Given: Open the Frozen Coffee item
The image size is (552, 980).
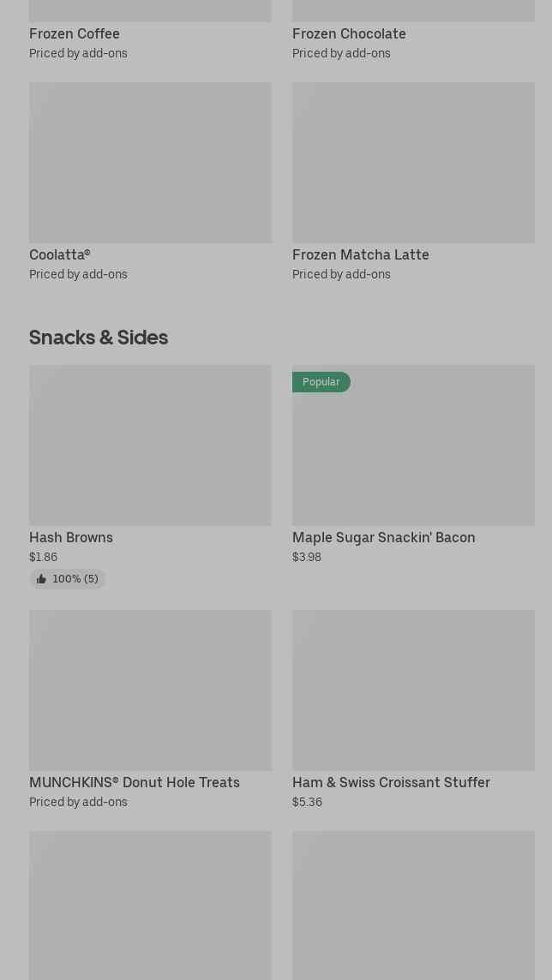Looking at the screenshot, I should coord(75,33).
